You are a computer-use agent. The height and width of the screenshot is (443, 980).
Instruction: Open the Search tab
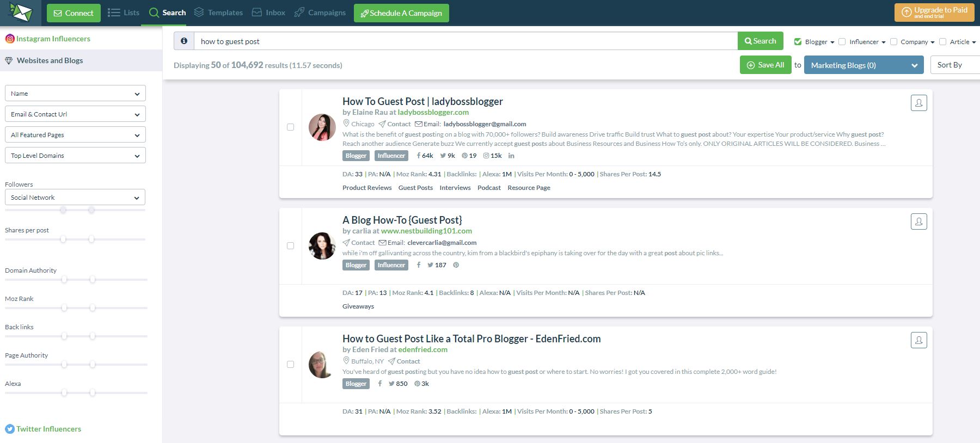[168, 13]
